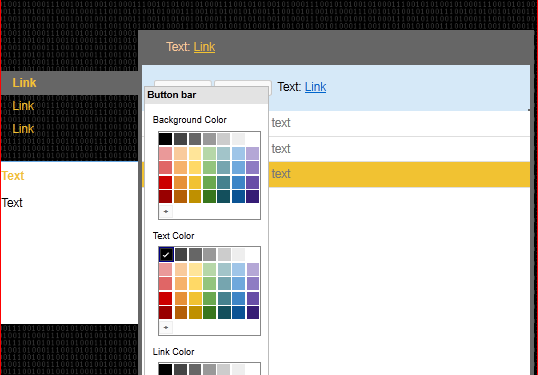Click the sidebar Link just above orange Text

coord(23,129)
